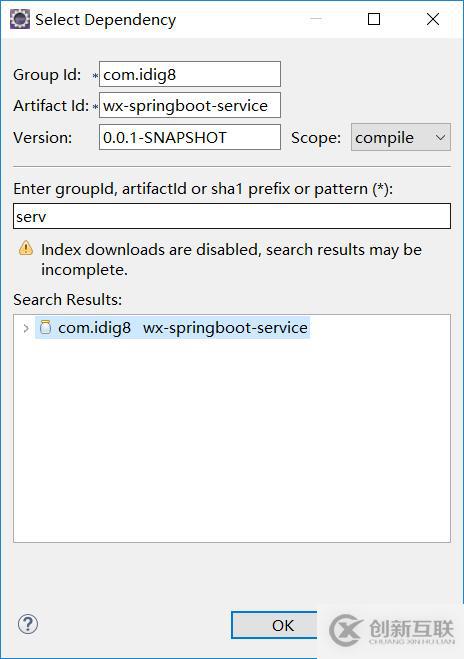Close the Select Dependency dialog
Viewport: 464px width, 659px height.
click(433, 19)
